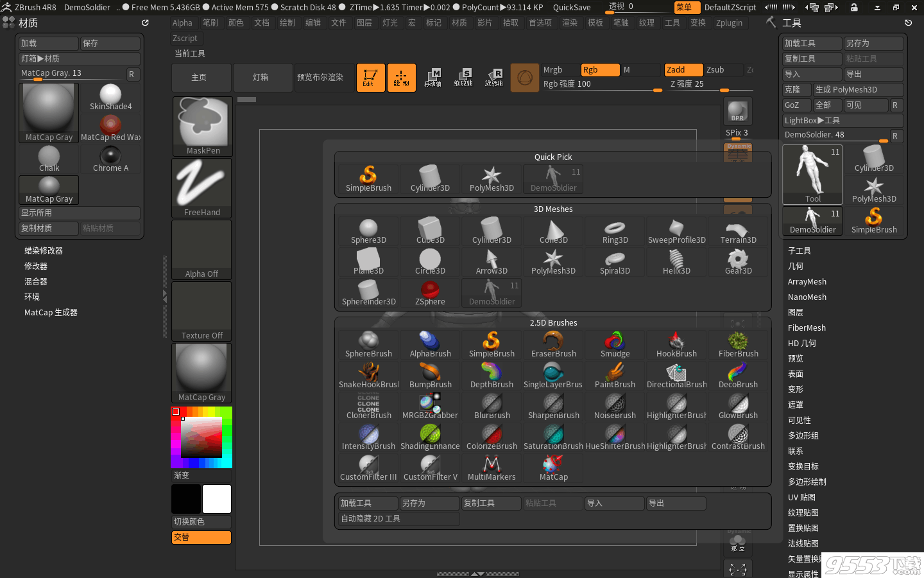
Task: Pick EraserBrush tool
Action: coord(553,345)
